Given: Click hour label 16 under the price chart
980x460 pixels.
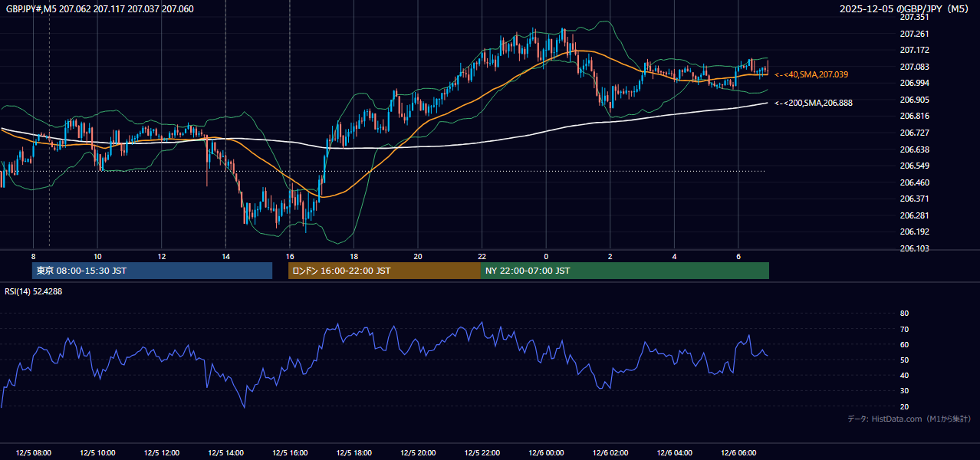Looking at the screenshot, I should (x=290, y=256).
